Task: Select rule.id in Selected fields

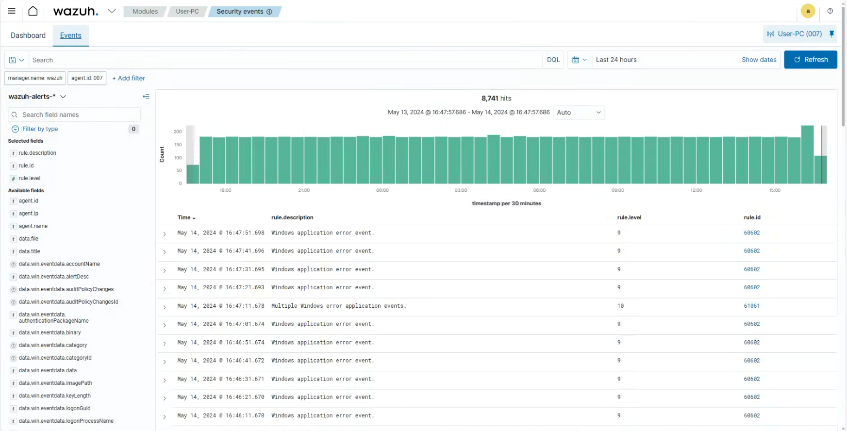Action: 26,166
